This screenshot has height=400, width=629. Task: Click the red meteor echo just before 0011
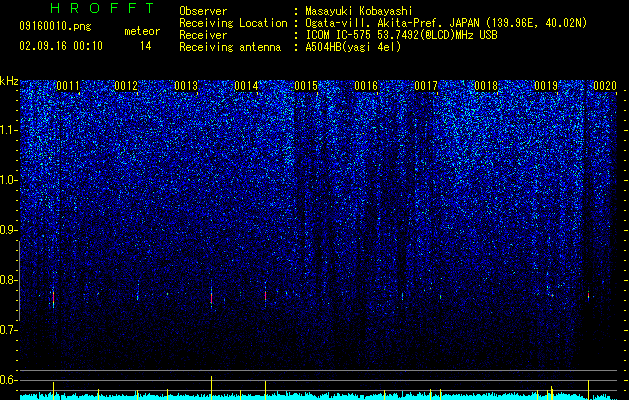click(53, 298)
